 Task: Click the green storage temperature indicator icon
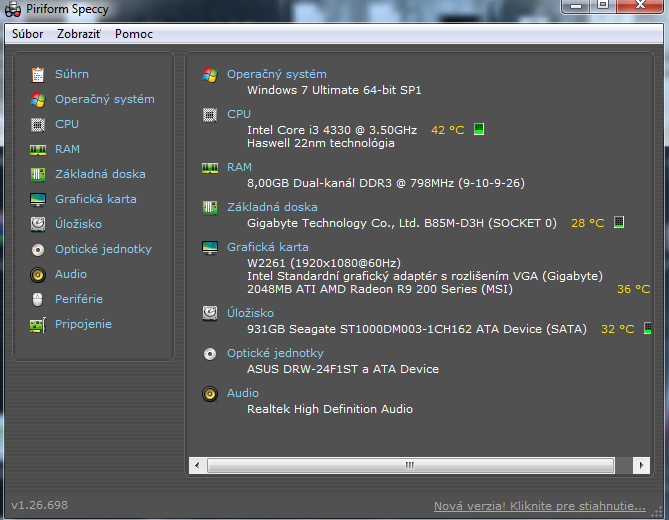point(647,328)
